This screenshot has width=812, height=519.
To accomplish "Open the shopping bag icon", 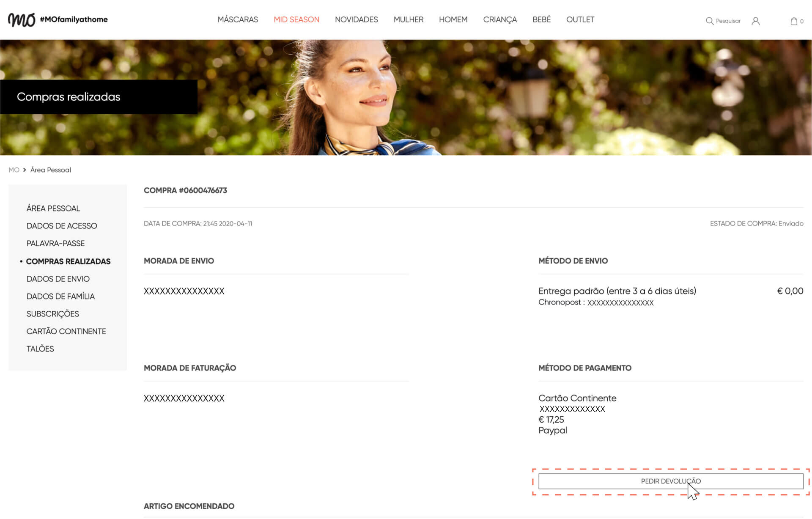I will [x=794, y=21].
